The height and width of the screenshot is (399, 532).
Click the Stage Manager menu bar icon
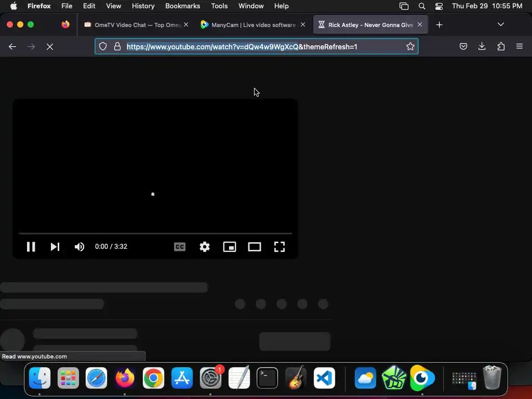pyautogui.click(x=404, y=6)
